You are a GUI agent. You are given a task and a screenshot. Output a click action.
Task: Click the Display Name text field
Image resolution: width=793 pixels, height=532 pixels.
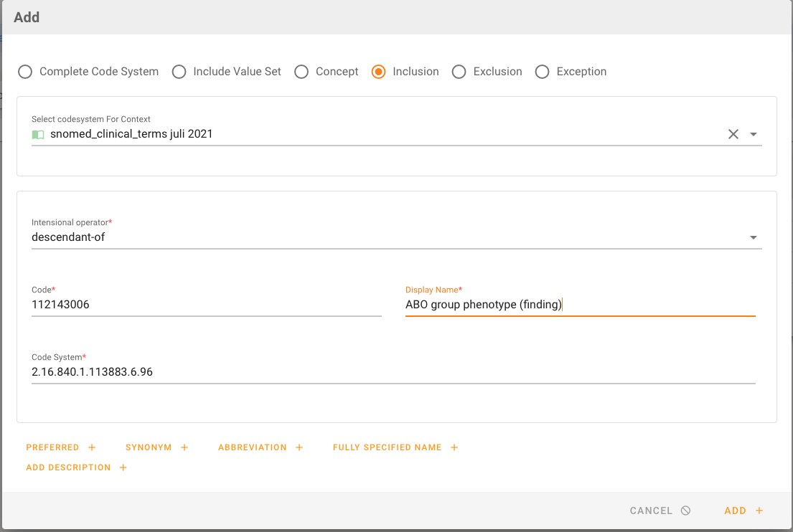[580, 305]
